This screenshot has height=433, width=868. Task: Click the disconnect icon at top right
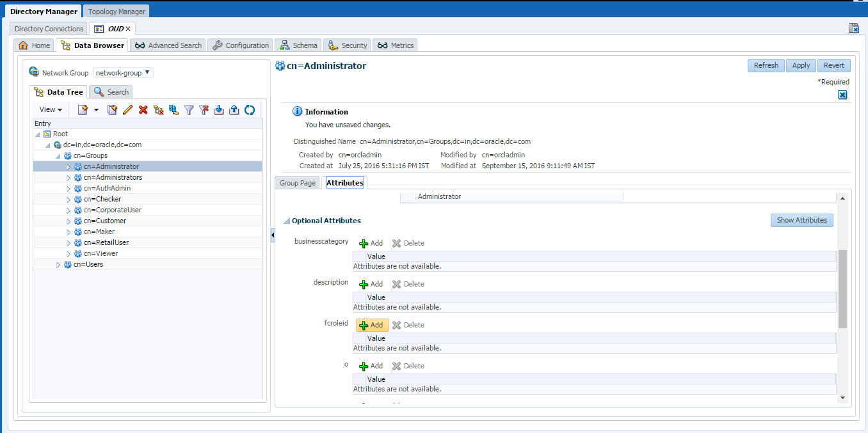(854, 28)
